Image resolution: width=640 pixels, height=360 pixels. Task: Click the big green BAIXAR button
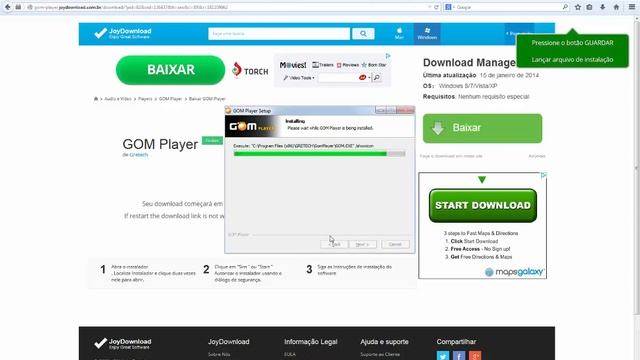(170, 70)
